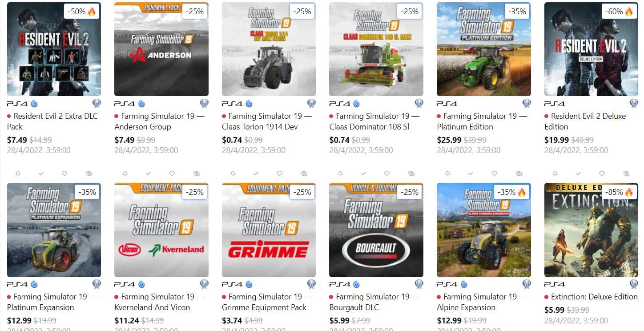Click checkmark icon above Grimme Equipment Pack card
The height and width of the screenshot is (331, 644).
[256, 173]
